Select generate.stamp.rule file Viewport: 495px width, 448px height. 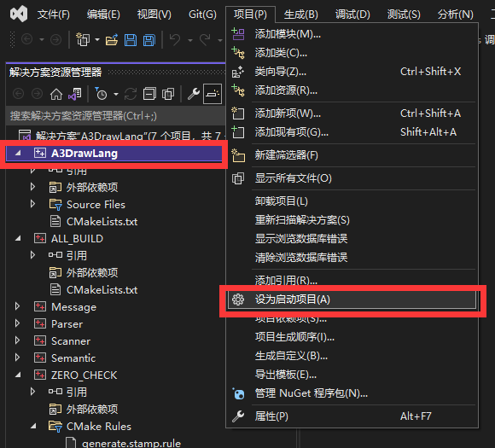131,443
